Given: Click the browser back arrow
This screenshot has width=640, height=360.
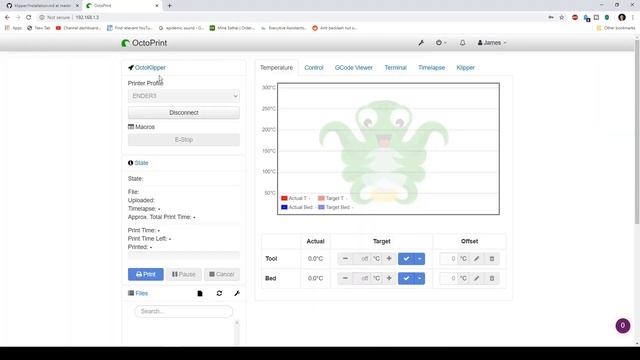Looking at the screenshot, I should pyautogui.click(x=7, y=18).
